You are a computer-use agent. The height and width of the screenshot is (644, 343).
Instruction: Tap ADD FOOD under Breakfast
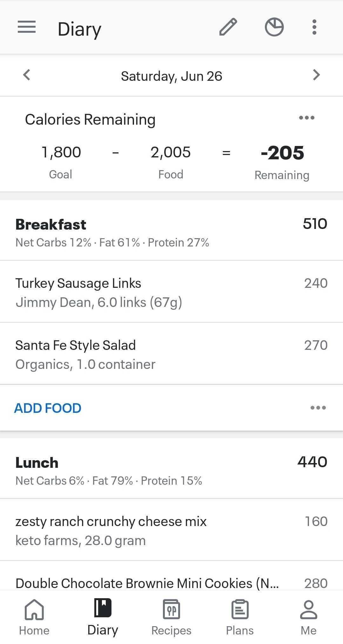point(48,408)
